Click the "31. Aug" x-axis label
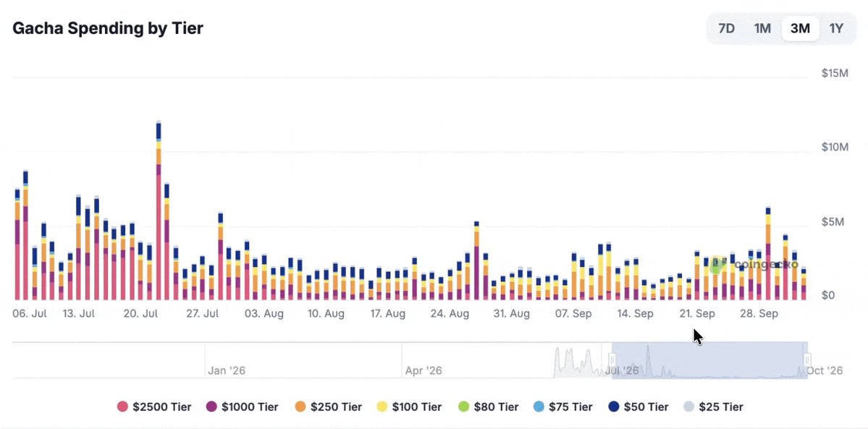 coord(512,314)
